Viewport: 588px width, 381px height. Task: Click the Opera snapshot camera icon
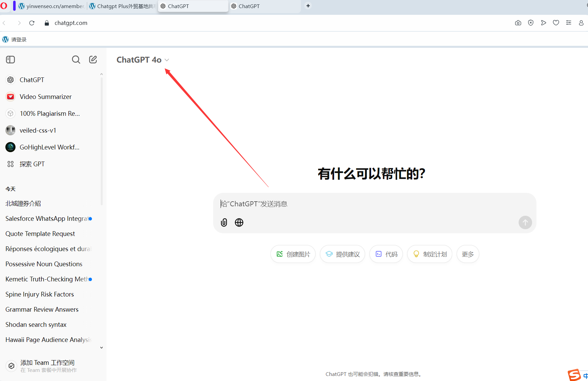click(x=518, y=23)
